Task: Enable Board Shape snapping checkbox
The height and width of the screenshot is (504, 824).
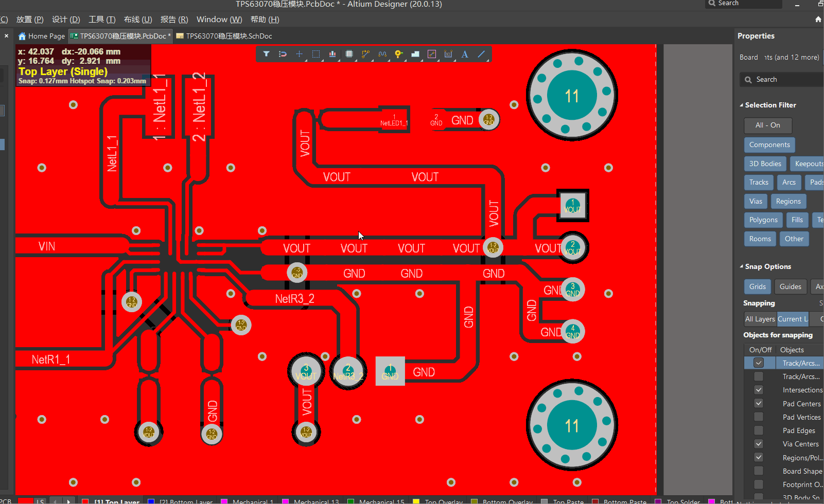Action: pos(759,471)
